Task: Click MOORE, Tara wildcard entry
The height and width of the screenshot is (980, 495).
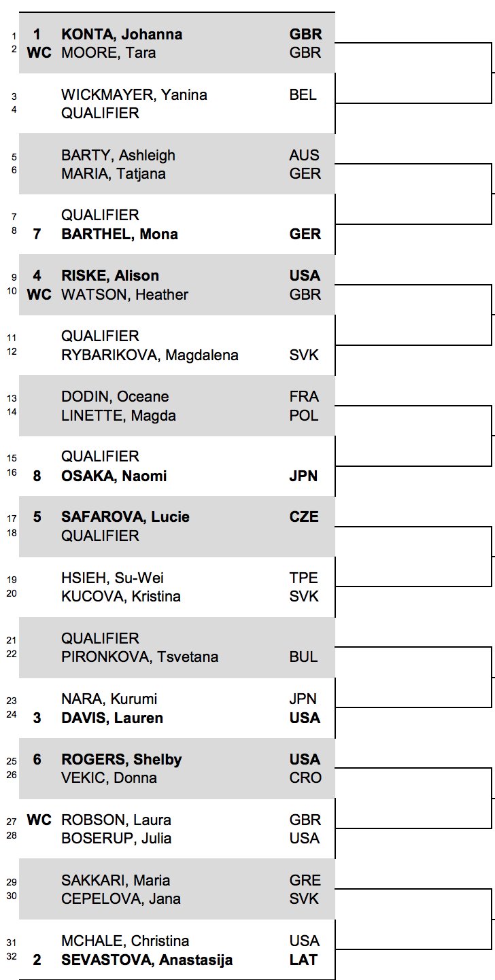Action: (108, 53)
